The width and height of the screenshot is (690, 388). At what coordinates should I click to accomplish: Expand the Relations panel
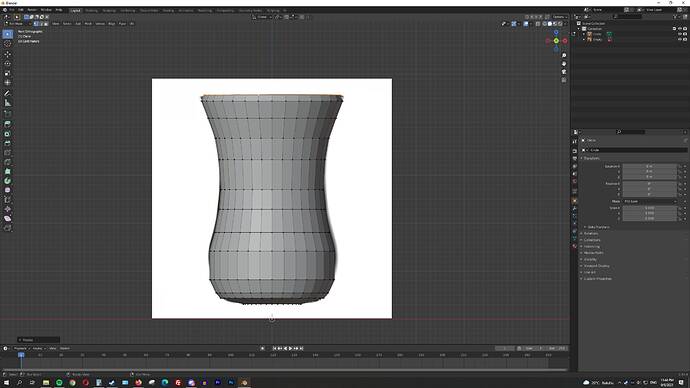[591, 234]
